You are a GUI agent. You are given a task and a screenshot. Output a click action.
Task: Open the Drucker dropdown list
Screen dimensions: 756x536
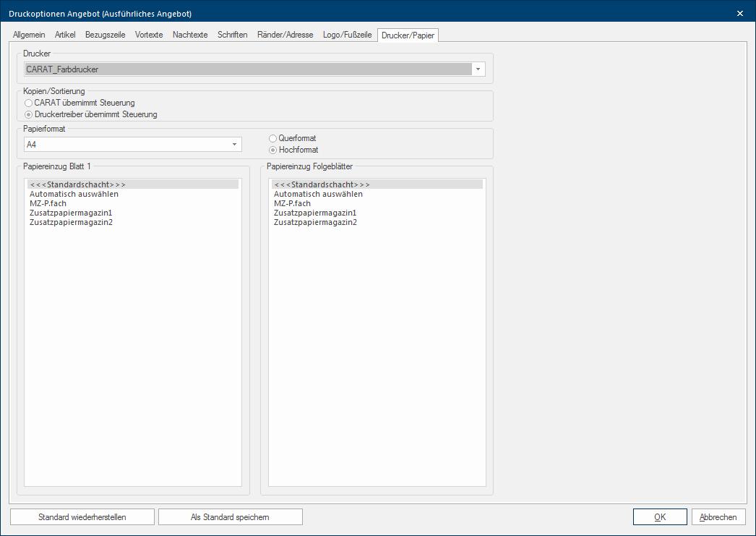click(478, 69)
